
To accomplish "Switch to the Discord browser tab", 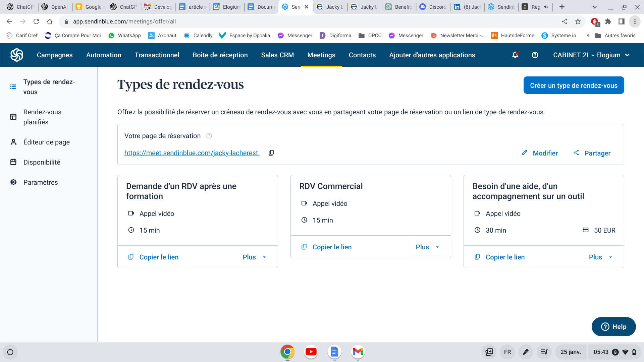I will pos(433,7).
